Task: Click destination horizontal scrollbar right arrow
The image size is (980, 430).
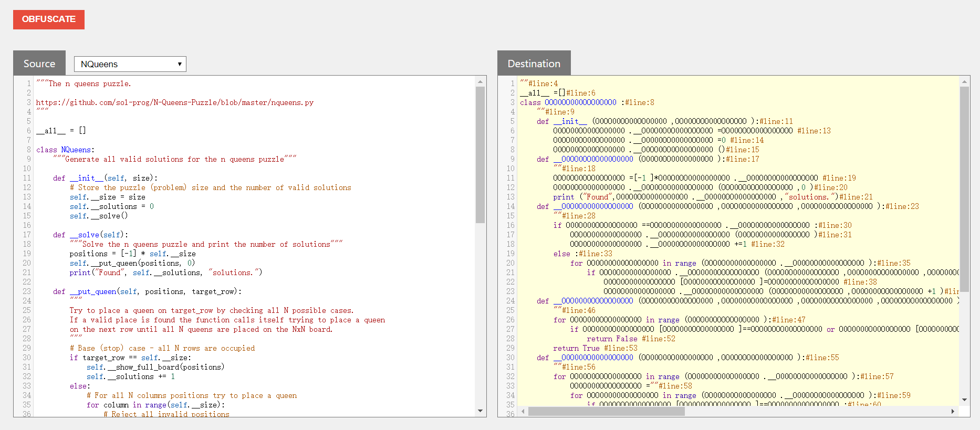Action: click(953, 412)
